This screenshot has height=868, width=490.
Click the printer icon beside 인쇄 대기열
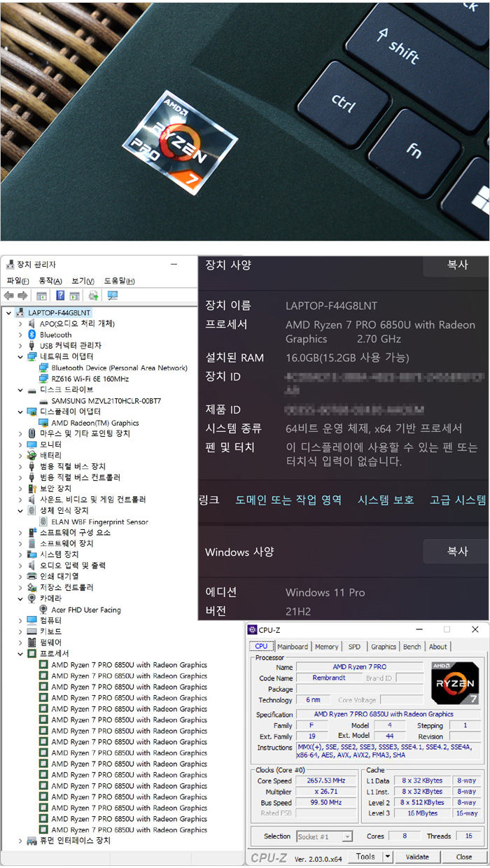(x=31, y=576)
